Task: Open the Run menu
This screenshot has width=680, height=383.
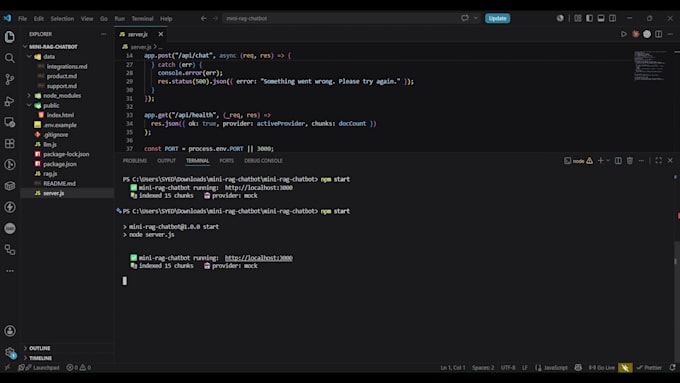Action: [120, 19]
